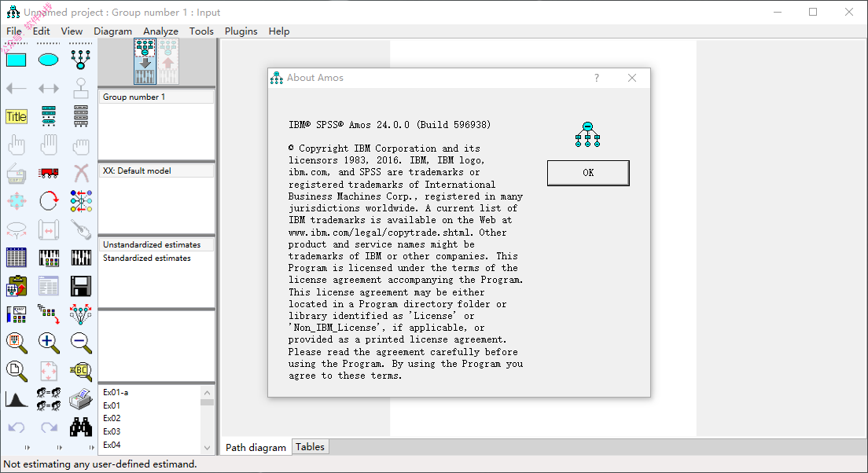This screenshot has height=473, width=868.
Task: Select the draw unobserved variables ellipse tool
Action: click(48, 60)
